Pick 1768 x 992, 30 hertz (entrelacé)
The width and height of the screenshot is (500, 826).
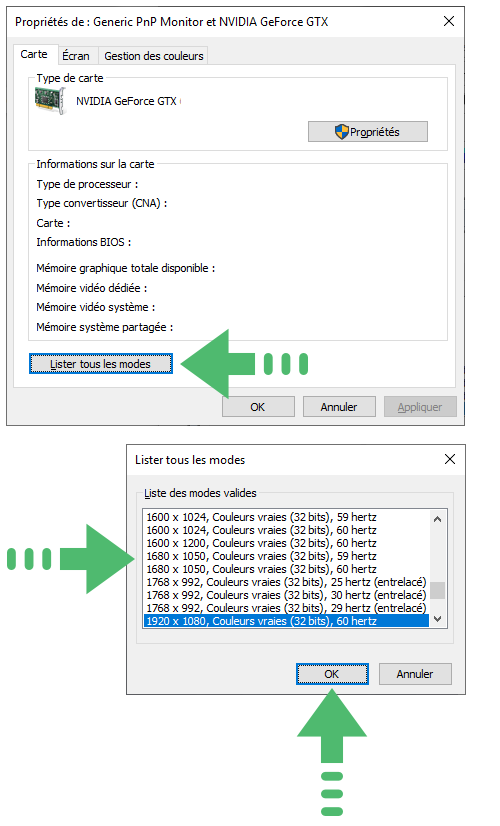[x=286, y=595]
